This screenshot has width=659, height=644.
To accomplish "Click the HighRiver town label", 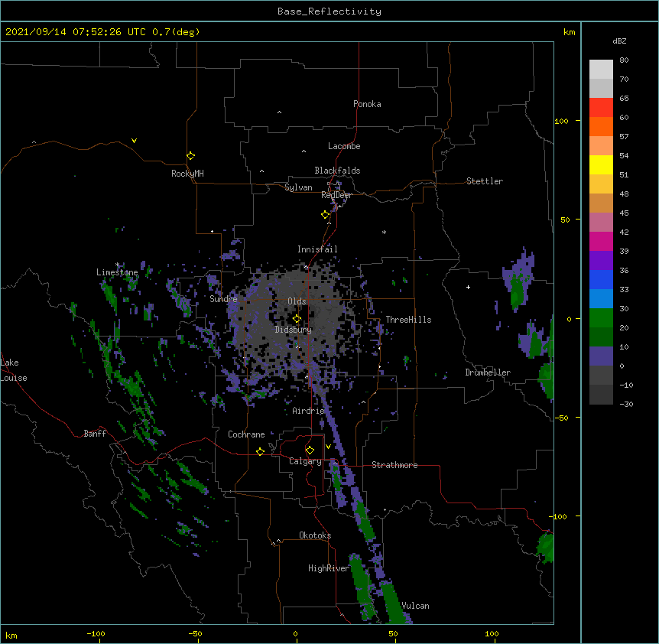I will 329,569.
